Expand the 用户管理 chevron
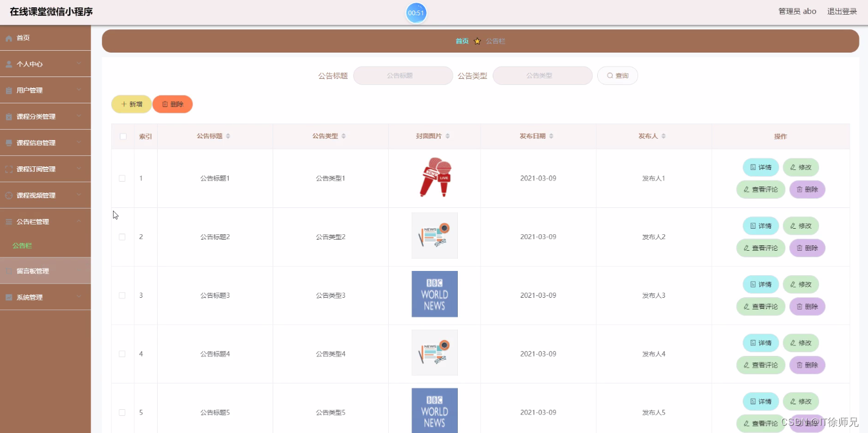The height and width of the screenshot is (433, 868). 79,90
